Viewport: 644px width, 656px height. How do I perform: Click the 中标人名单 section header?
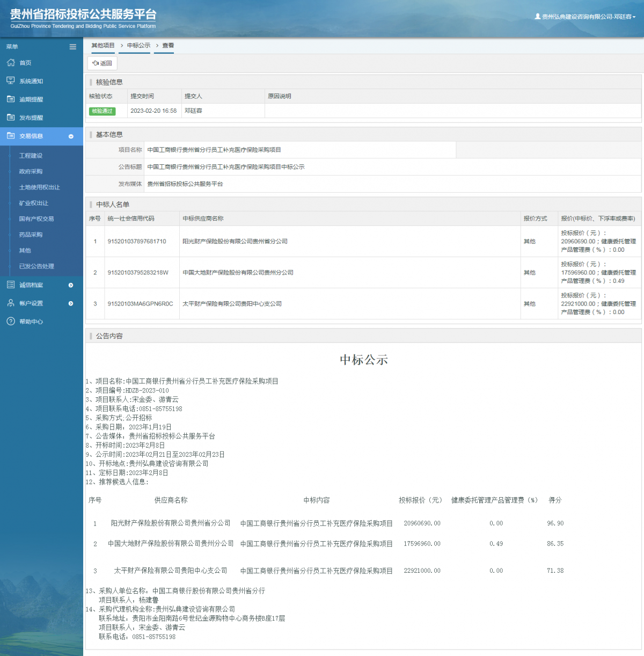(113, 205)
